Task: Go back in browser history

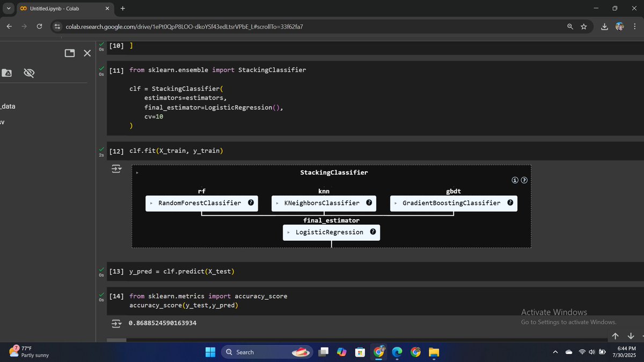Action: tap(9, 26)
